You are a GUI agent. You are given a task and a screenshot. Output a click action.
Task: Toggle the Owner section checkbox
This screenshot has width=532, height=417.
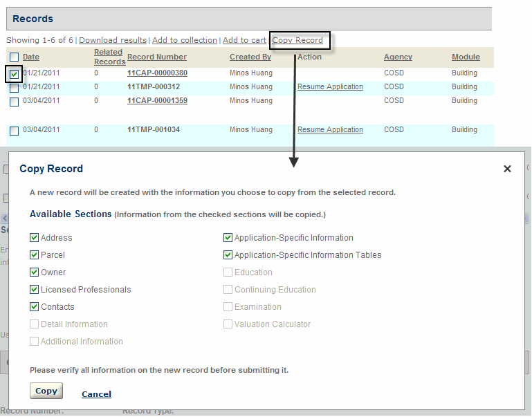(34, 272)
